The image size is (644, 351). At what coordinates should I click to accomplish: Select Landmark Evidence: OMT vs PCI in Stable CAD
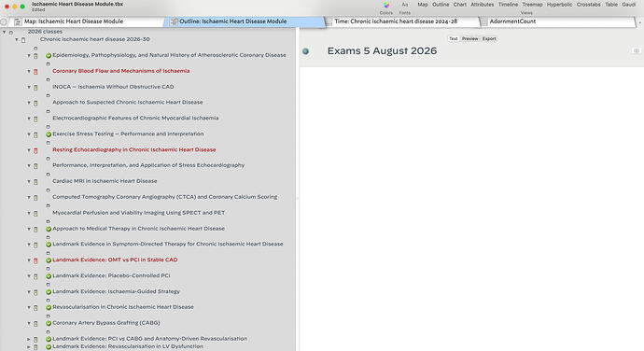click(x=115, y=260)
